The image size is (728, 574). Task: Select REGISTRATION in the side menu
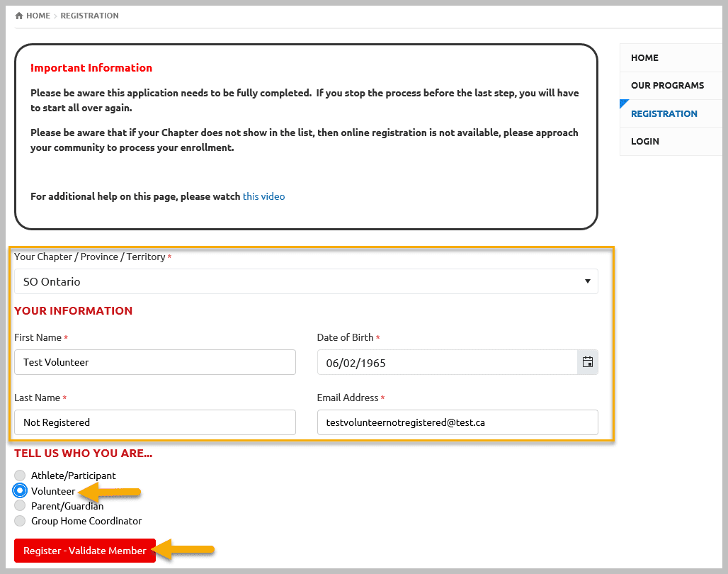[x=671, y=113]
